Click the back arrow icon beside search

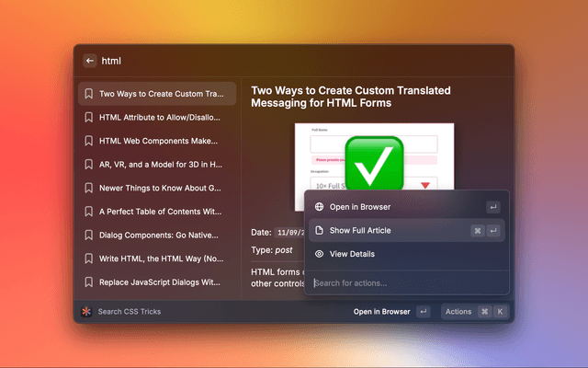pyautogui.click(x=90, y=61)
